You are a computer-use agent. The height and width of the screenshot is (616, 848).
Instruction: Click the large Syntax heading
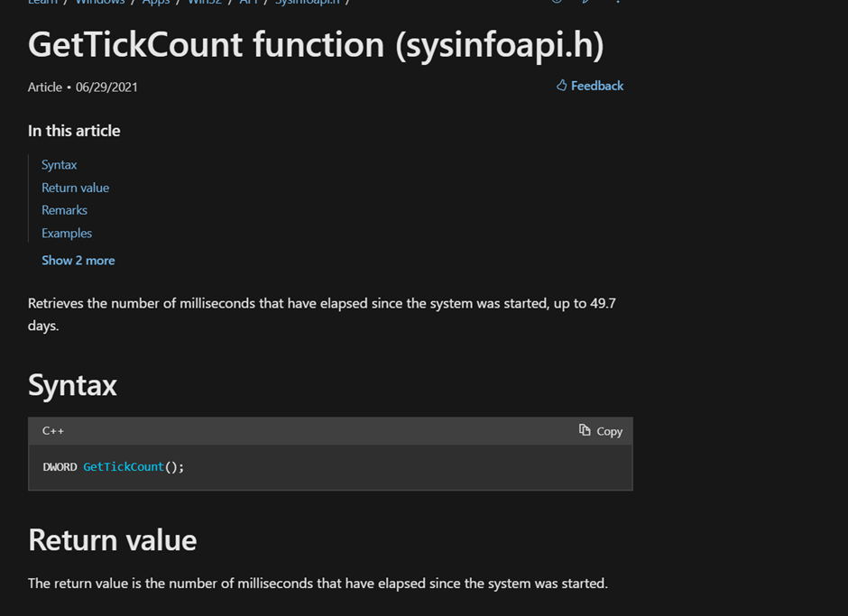[x=72, y=385]
